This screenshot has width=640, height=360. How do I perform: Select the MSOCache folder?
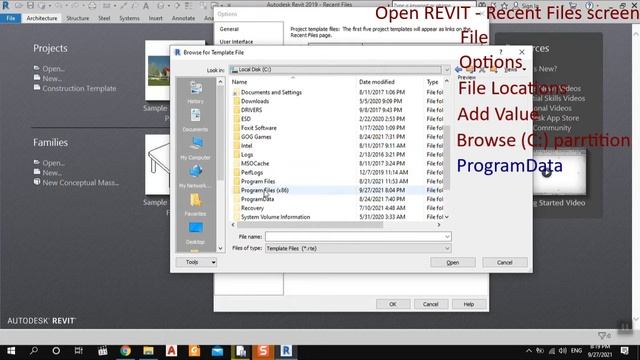click(x=255, y=164)
